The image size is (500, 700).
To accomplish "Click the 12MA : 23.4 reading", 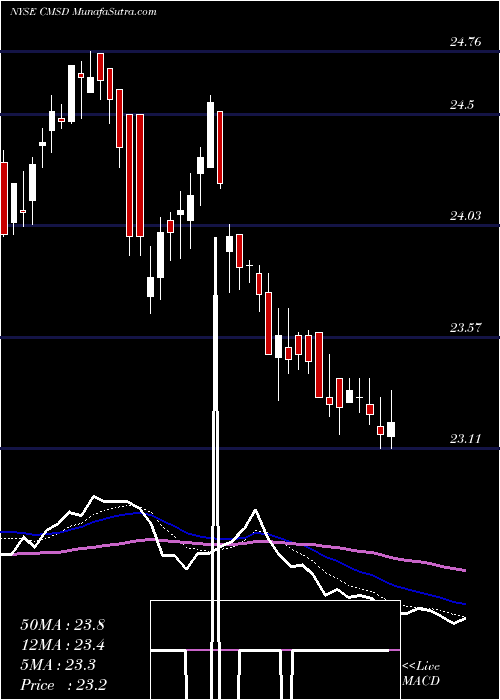I will click(62, 645).
